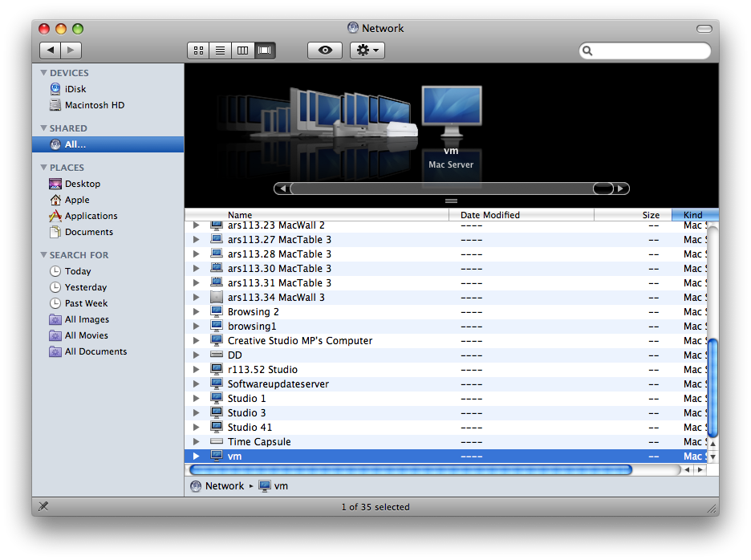Click the vertical scrollbar thumb in list

tap(712, 388)
